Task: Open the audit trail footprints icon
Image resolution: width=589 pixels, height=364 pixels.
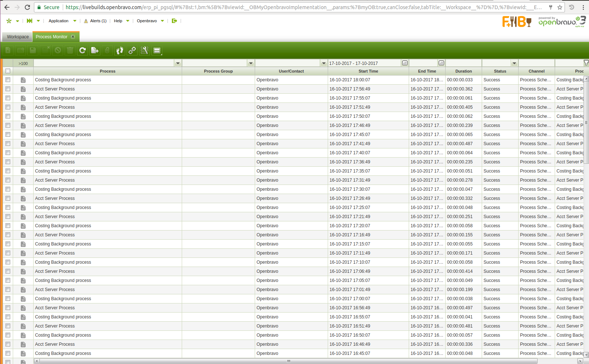Action: pyautogui.click(x=120, y=51)
